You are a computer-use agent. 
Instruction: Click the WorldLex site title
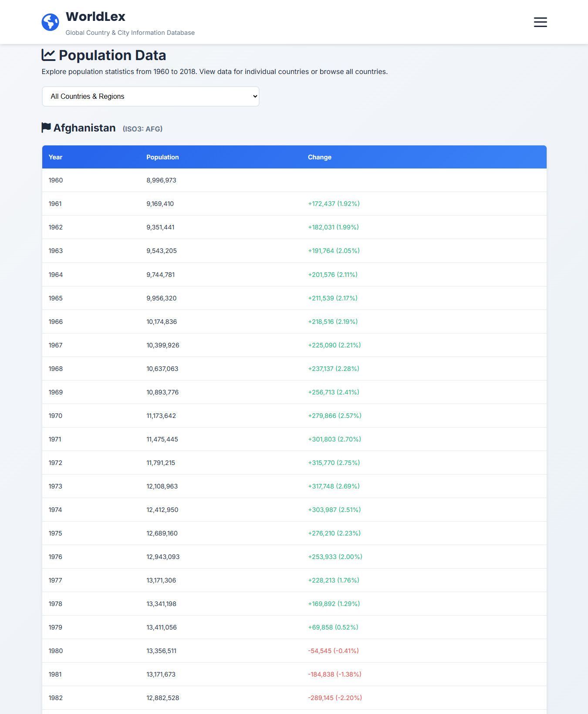click(x=95, y=17)
